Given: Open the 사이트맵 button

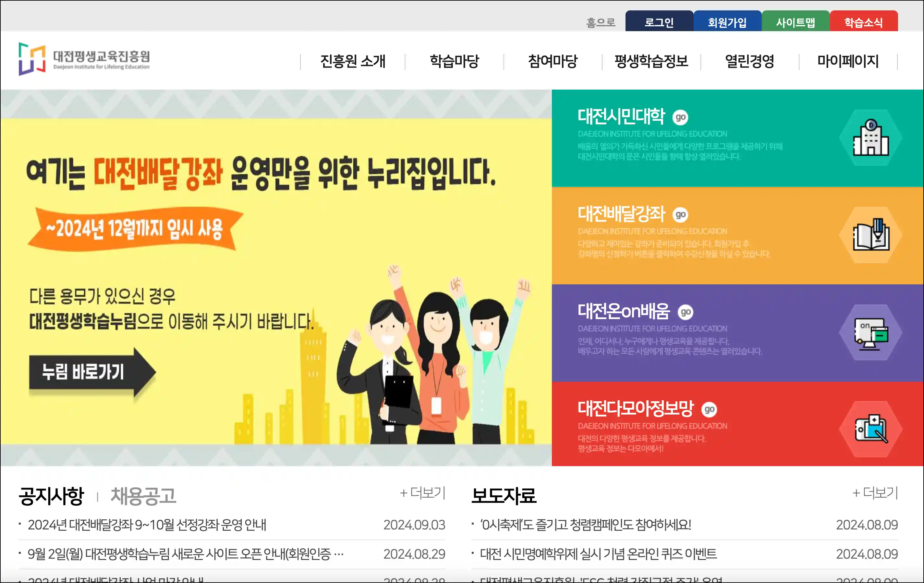Looking at the screenshot, I should click(x=796, y=21).
